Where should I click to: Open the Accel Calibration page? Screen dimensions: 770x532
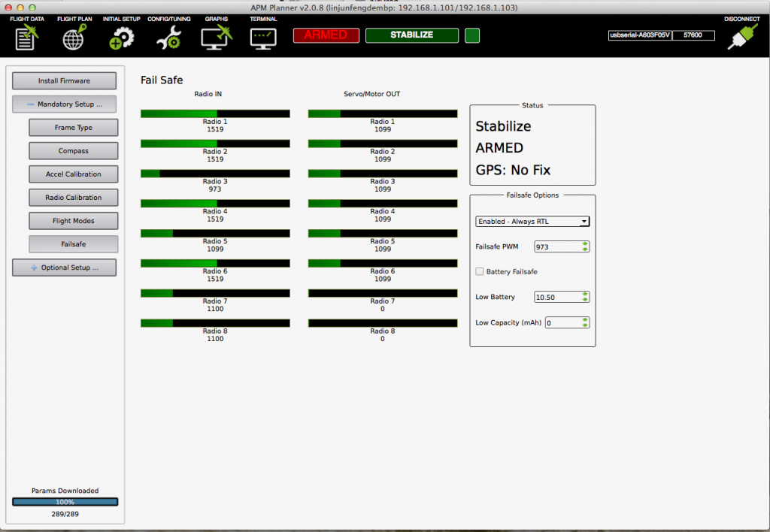[x=74, y=174]
